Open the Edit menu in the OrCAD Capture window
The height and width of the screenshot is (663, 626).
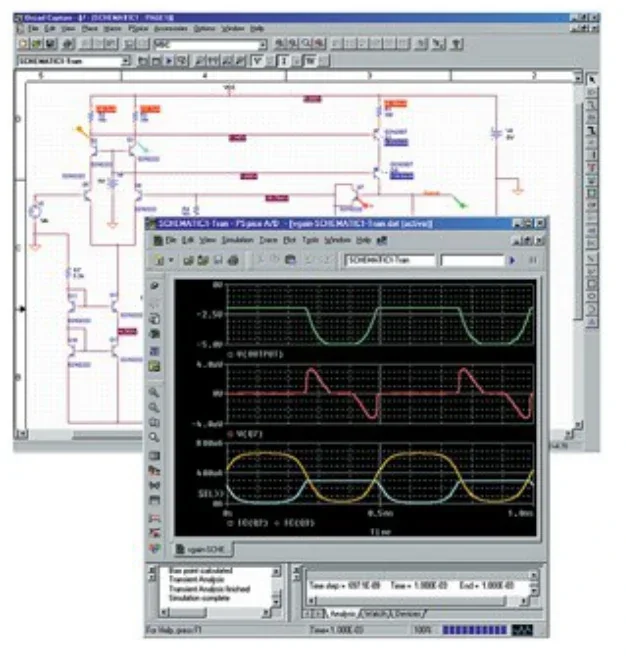[x=49, y=29]
